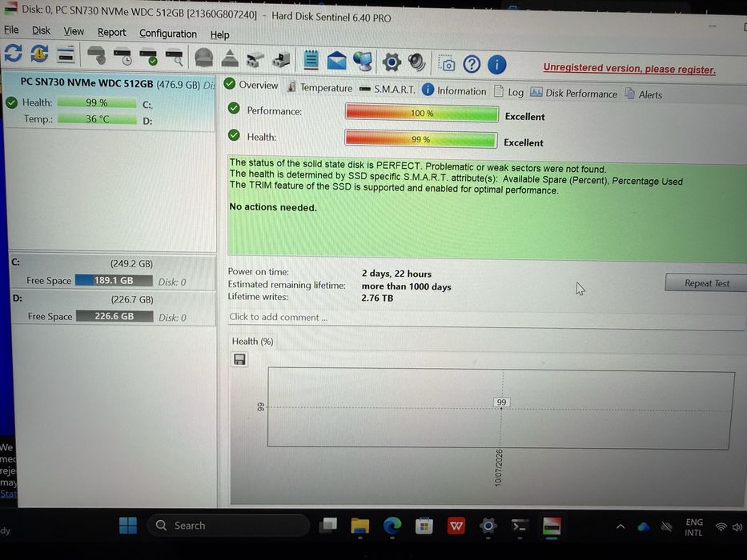Click the D: free space 226.6 GB bar

pyautogui.click(x=114, y=316)
